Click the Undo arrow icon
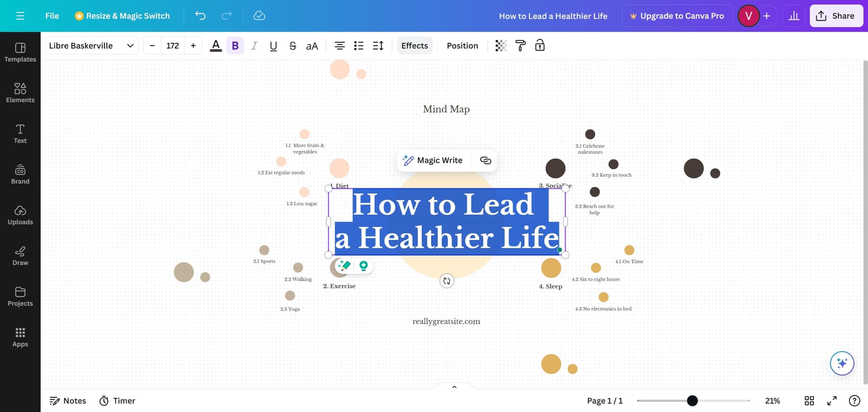The image size is (868, 412). [200, 16]
